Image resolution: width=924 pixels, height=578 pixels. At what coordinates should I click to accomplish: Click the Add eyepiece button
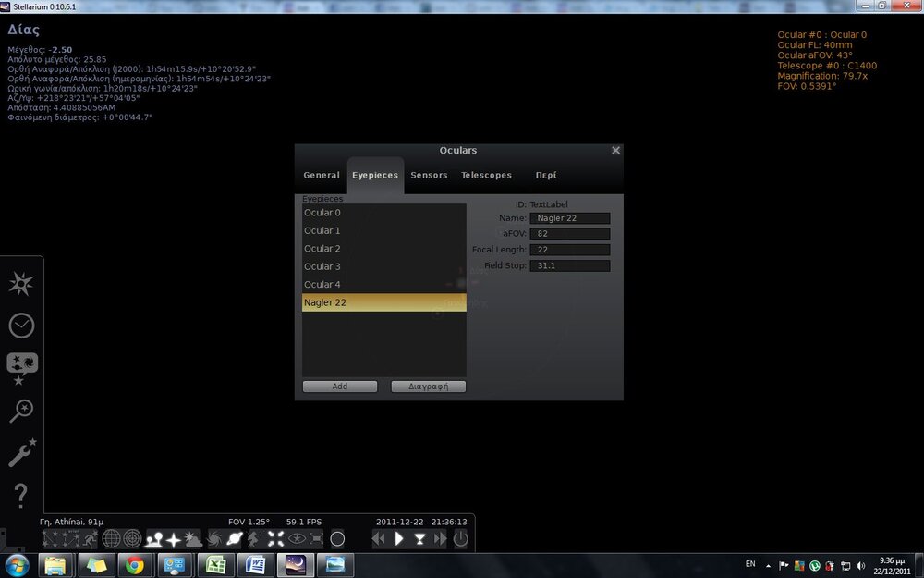339,387
